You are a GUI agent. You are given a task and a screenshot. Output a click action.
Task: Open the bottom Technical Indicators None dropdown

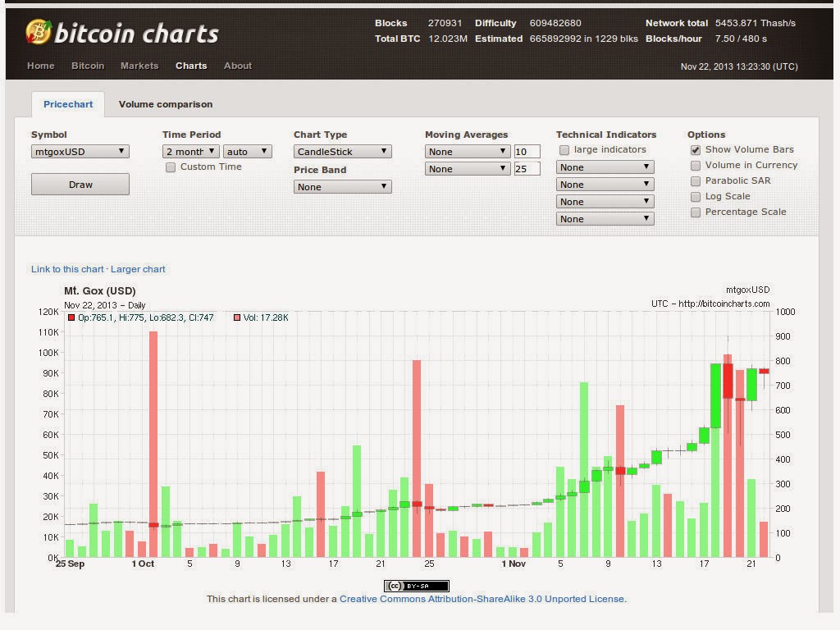coord(605,218)
